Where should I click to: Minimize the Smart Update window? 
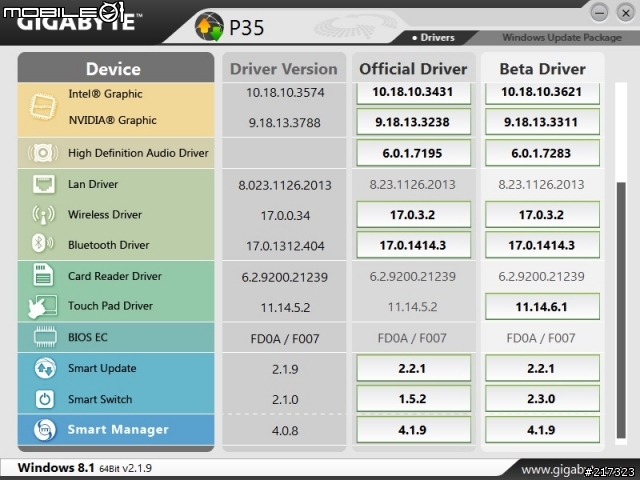[599, 13]
